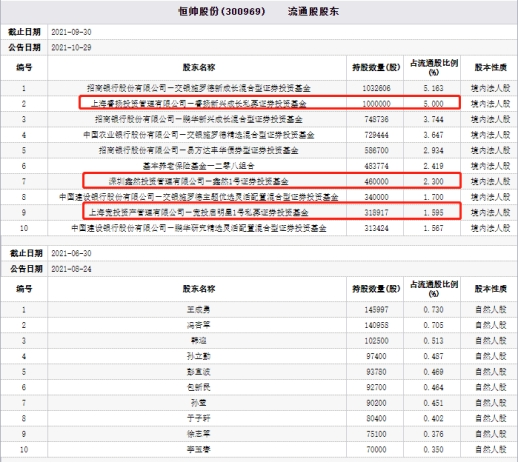The image size is (518, 463).
Task: Click the 恒帅股份(300969) title text
Action: coord(222,12)
